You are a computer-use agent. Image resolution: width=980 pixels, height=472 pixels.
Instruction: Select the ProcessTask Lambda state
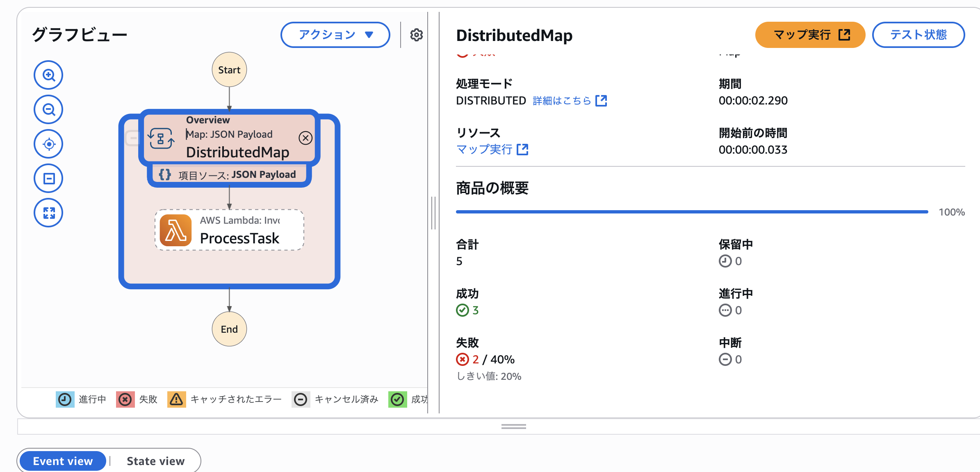tap(229, 230)
